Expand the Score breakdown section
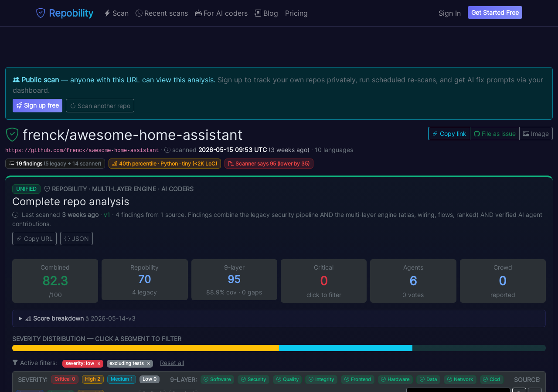The height and width of the screenshot is (392, 558). coord(279,318)
